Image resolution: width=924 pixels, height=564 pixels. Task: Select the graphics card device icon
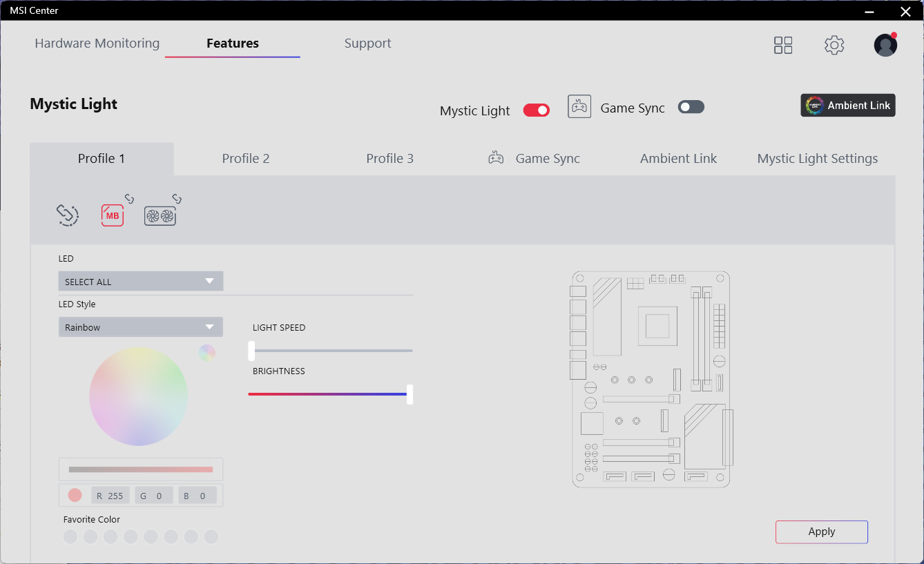click(160, 216)
